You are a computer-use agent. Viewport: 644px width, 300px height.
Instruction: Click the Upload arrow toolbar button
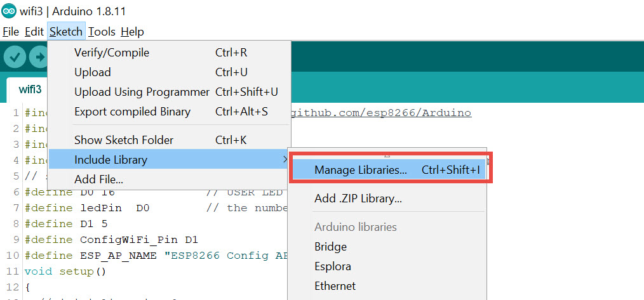tap(39, 57)
